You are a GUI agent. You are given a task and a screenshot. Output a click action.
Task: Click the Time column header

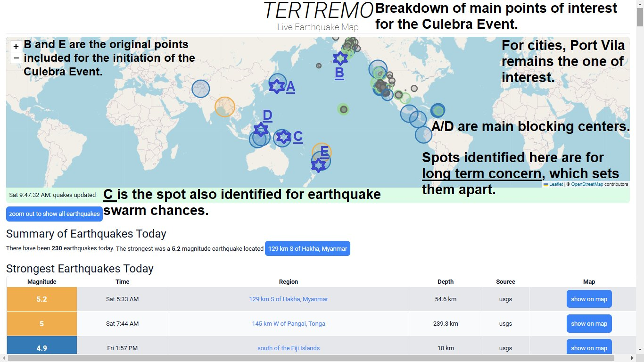(123, 282)
